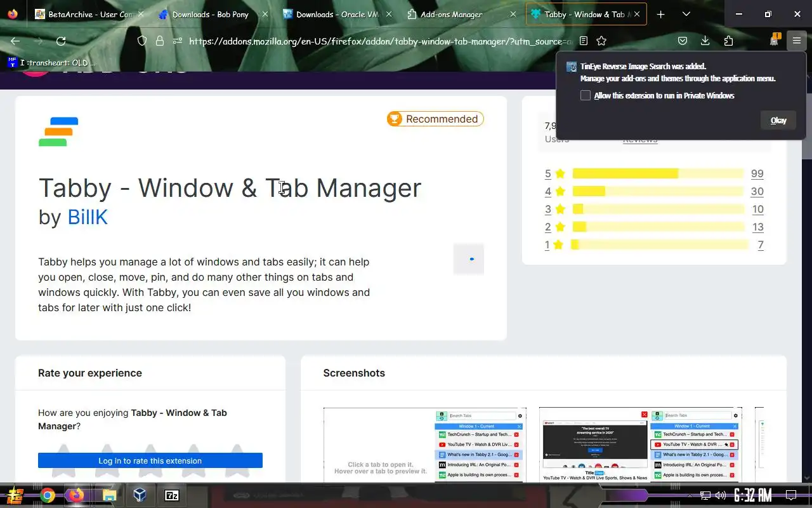Click the 6:32 AM clock
The width and height of the screenshot is (812, 508).
[753, 495]
